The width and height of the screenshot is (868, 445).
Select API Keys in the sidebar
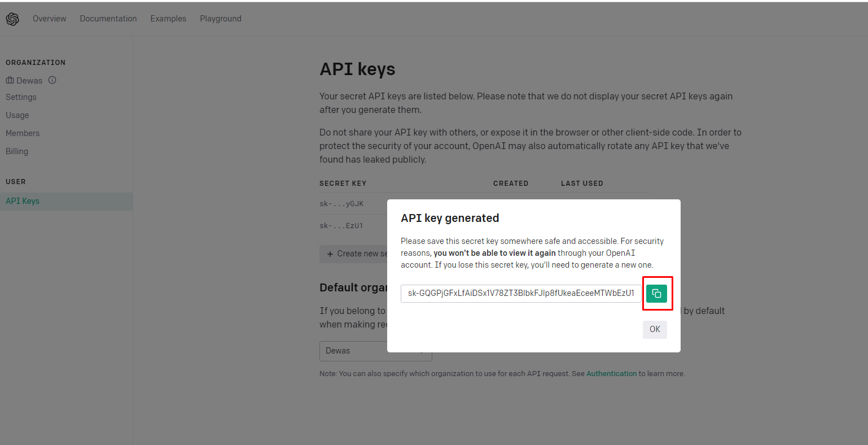pos(66,201)
